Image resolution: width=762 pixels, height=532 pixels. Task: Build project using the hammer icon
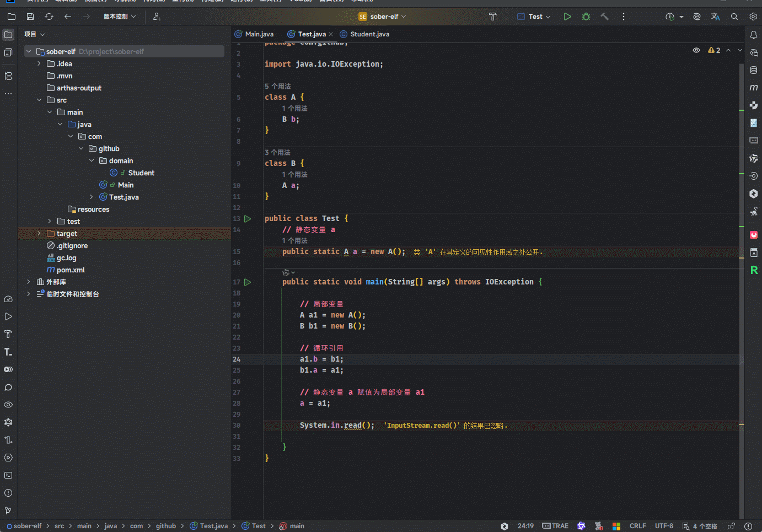coord(604,17)
